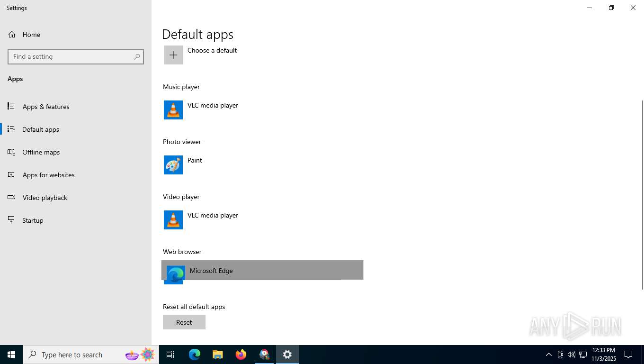Image resolution: width=644 pixels, height=364 pixels.
Task: Reset all default apps with Reset button
Action: pos(184,322)
